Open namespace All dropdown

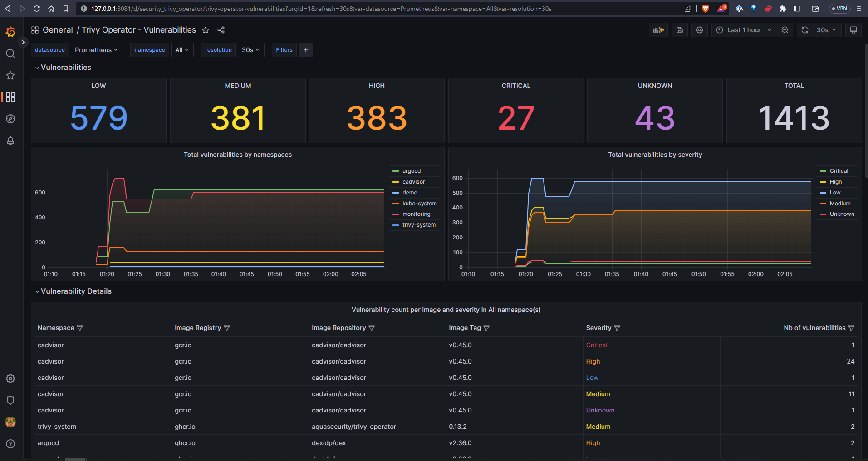(182, 50)
